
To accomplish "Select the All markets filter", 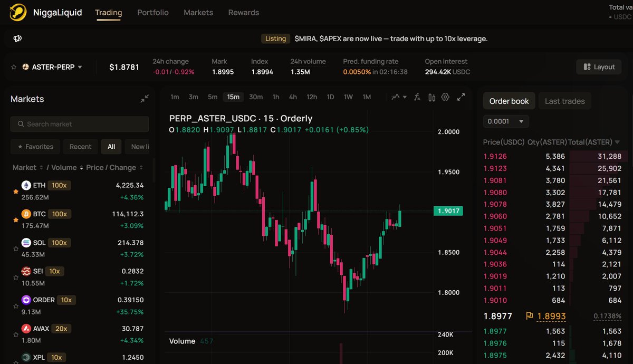I will [111, 147].
